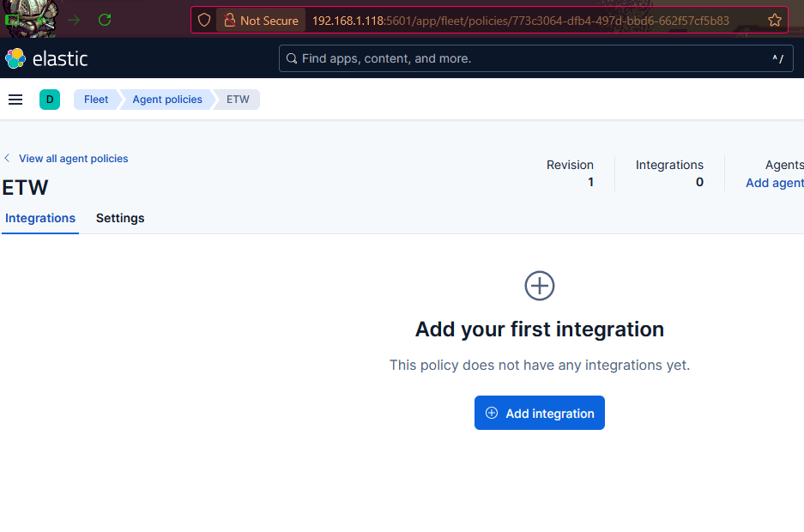Click the Revision value 1
Viewport: 804px width, 532px height.
pyautogui.click(x=590, y=182)
